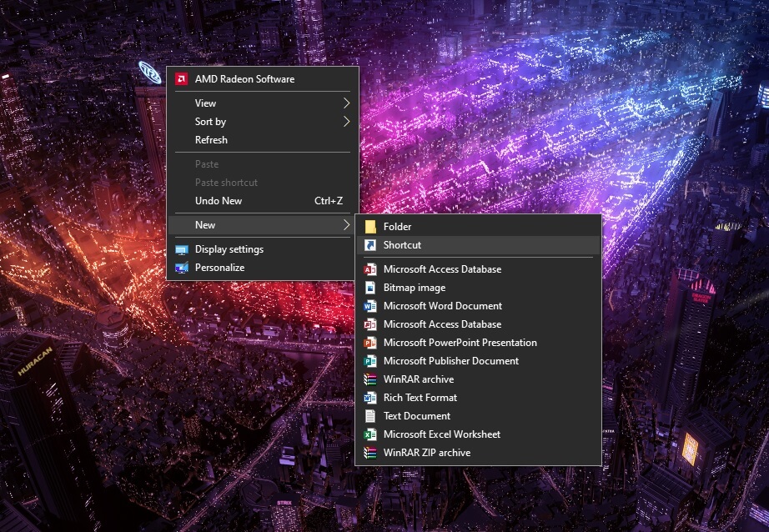This screenshot has width=769, height=532.
Task: Click the Microsoft Word Document icon
Action: (x=370, y=306)
